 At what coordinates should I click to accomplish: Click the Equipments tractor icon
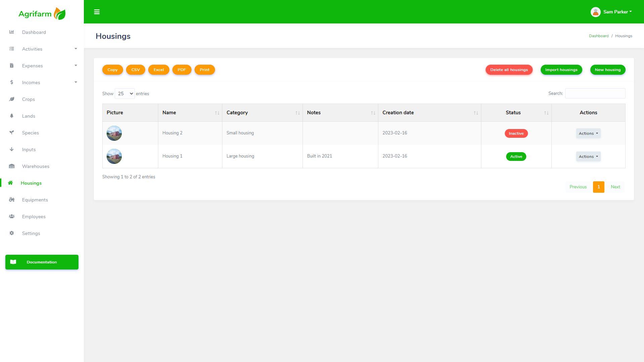pos(12,200)
